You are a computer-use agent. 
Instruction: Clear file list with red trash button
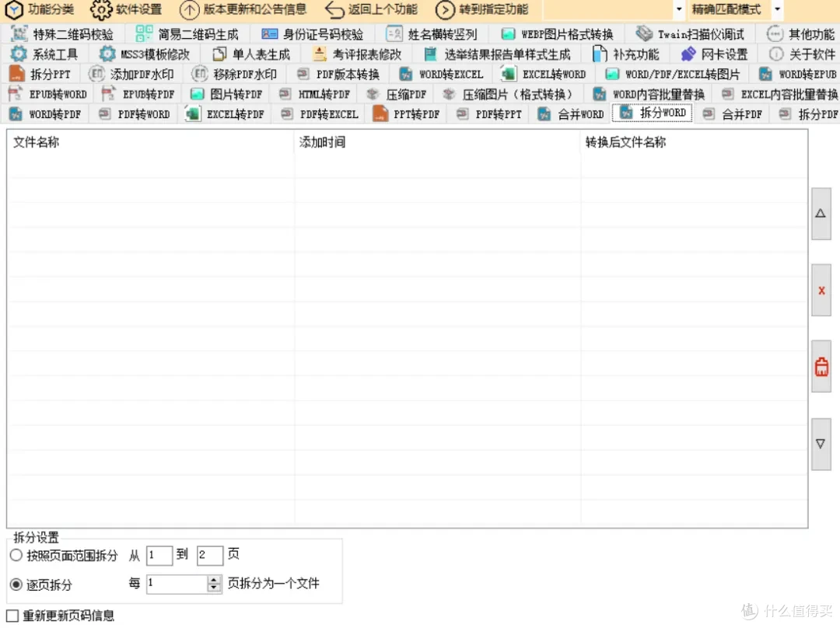pos(821,367)
